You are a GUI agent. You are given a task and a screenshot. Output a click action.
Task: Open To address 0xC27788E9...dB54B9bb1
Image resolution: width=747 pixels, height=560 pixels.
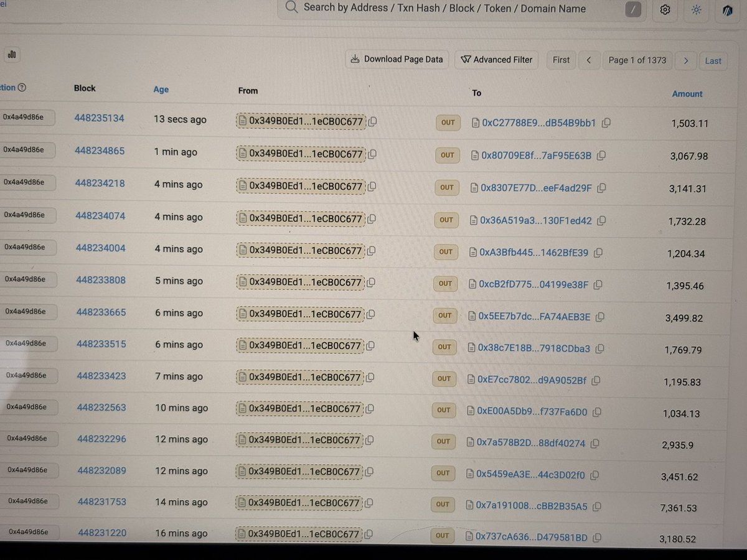pos(538,123)
